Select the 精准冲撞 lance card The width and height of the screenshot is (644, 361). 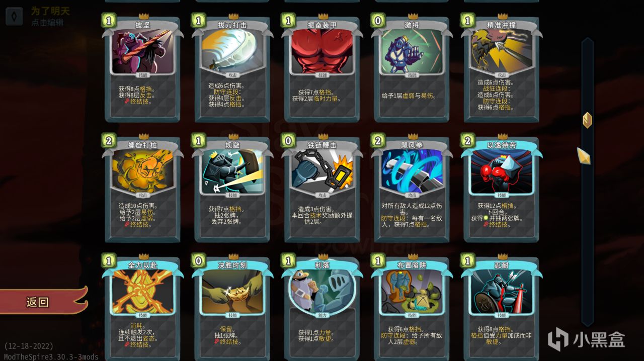point(502,68)
